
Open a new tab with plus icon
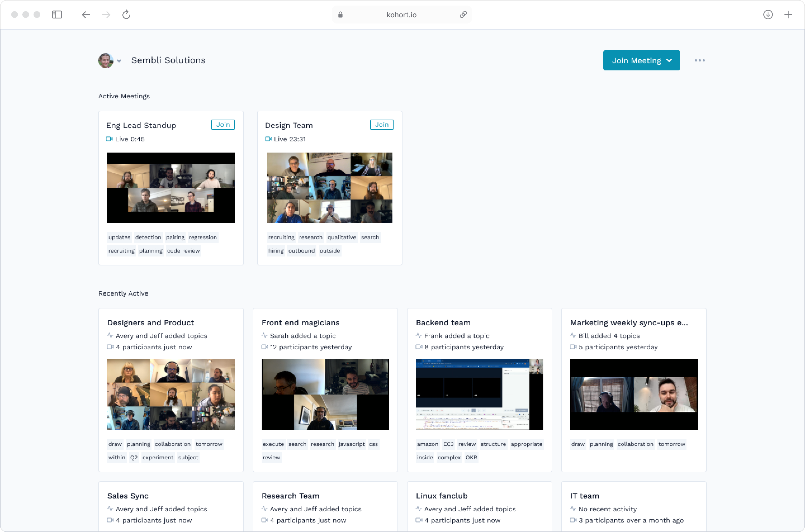pos(789,15)
